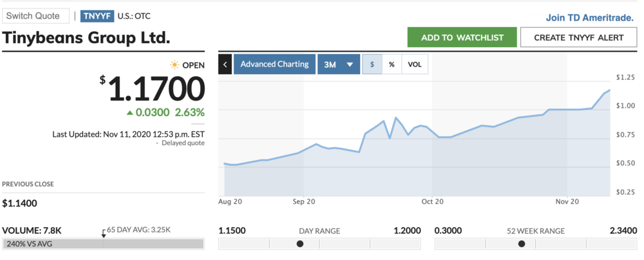Screen dimensions: 644x260
Task: Toggle chart to percent change view
Action: click(391, 65)
